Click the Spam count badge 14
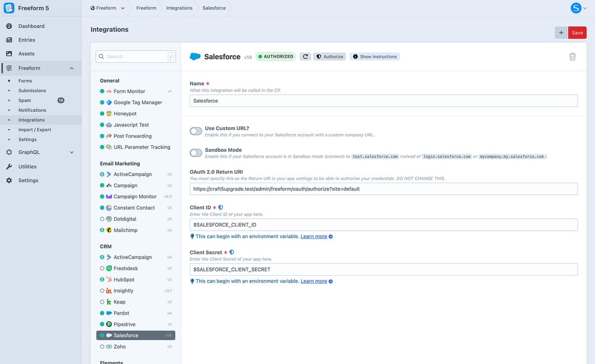 coord(61,100)
